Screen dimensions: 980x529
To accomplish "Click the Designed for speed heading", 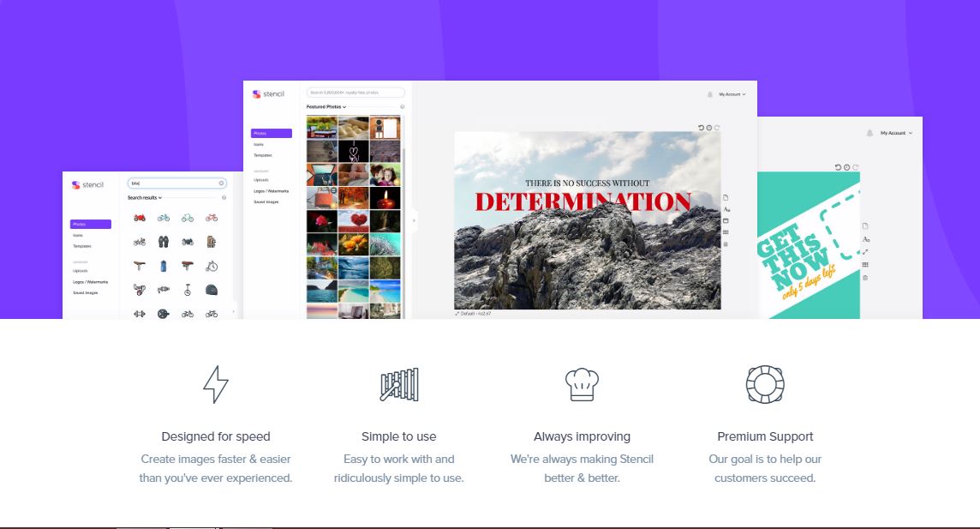I will (216, 436).
